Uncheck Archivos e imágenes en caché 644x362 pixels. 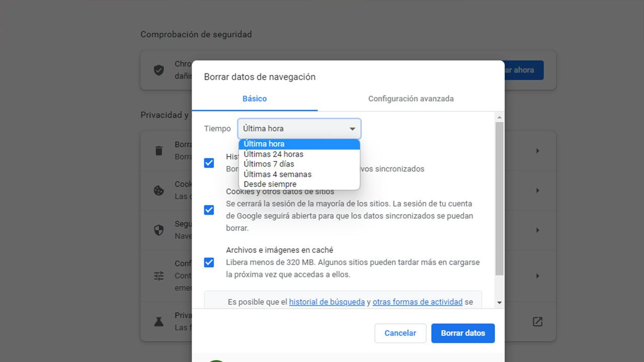209,262
